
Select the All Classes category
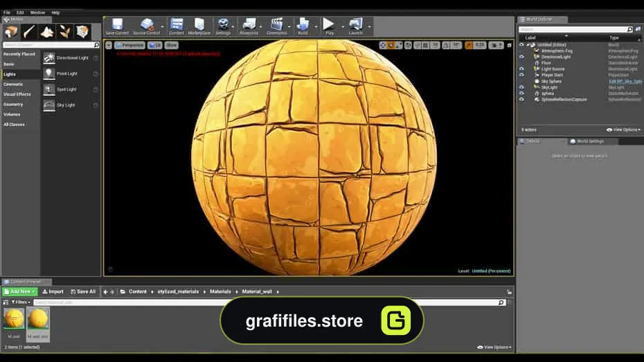14,125
